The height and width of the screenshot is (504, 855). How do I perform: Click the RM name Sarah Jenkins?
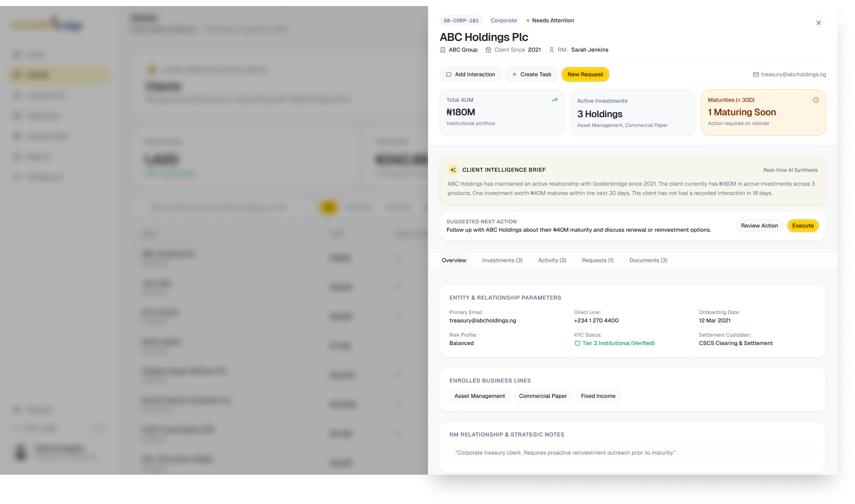coord(589,50)
